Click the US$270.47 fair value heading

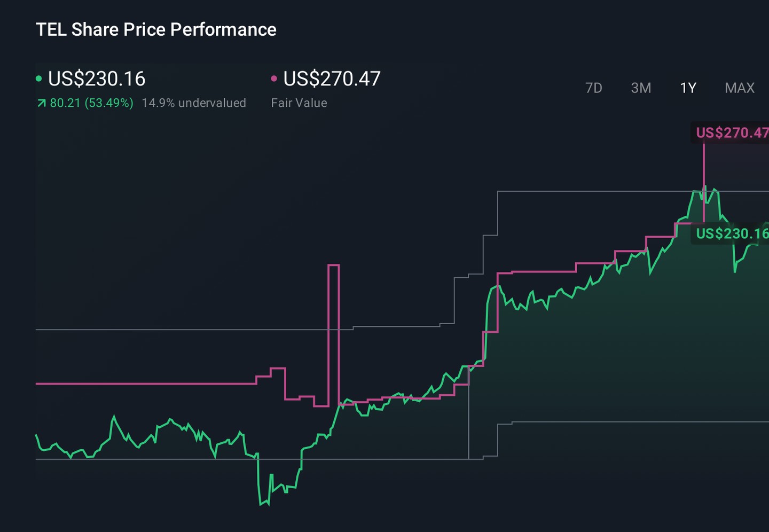click(x=332, y=79)
